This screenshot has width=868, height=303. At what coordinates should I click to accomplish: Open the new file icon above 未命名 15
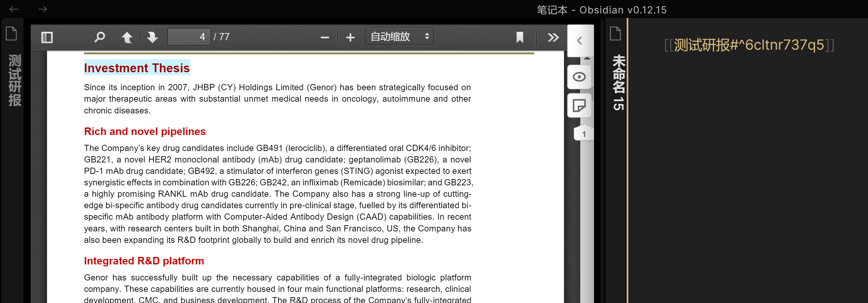[615, 33]
